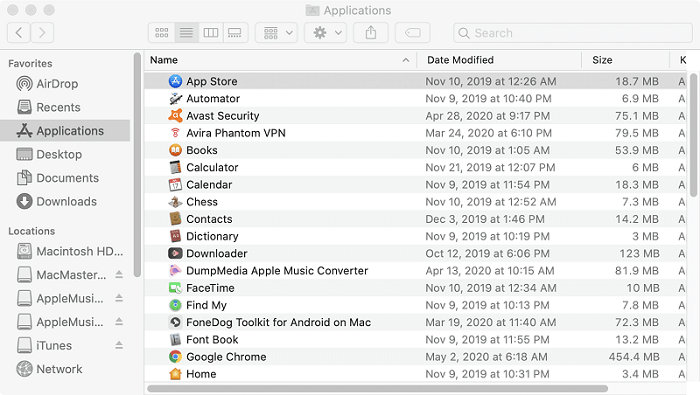
Task: Open AirDrop in the sidebar
Action: [66, 84]
